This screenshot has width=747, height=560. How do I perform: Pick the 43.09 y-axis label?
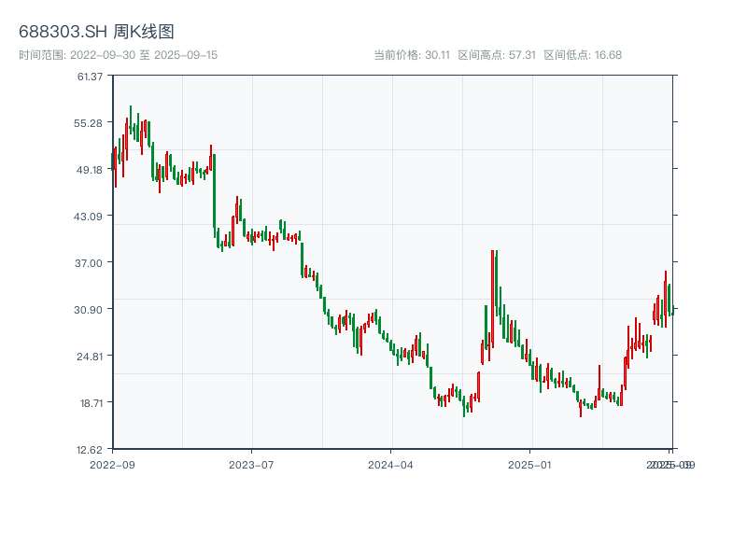tap(91, 216)
